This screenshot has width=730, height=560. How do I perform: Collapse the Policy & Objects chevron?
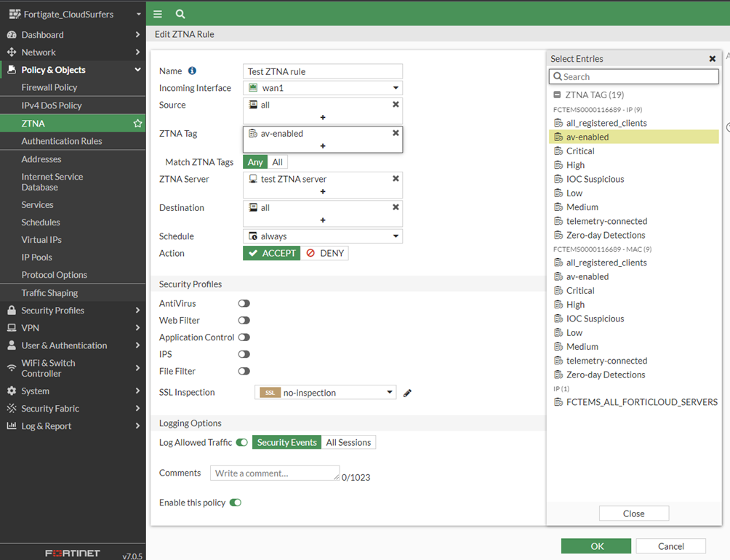click(137, 69)
